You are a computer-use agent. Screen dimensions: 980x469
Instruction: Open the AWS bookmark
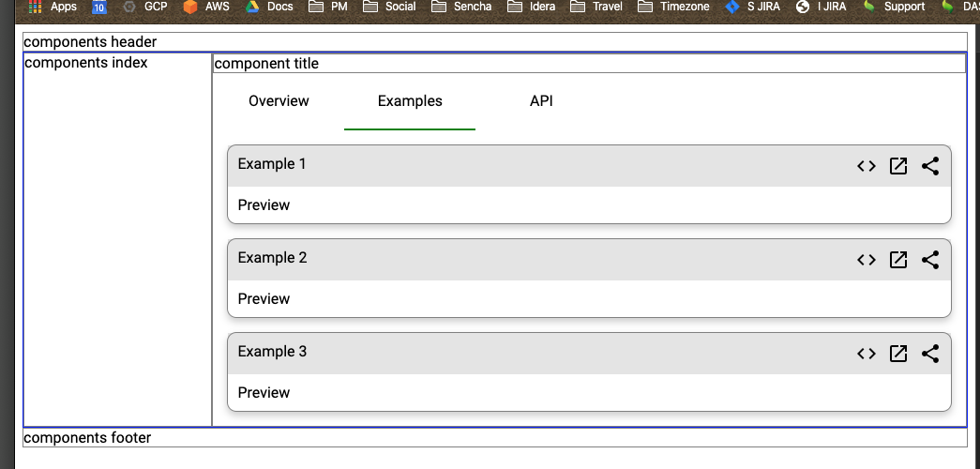tap(206, 7)
